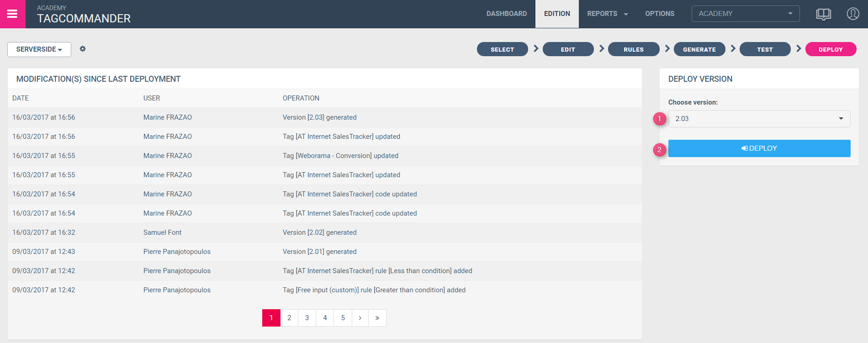Go to next page arrow in pagination
The width and height of the screenshot is (868, 343).
tap(360, 318)
